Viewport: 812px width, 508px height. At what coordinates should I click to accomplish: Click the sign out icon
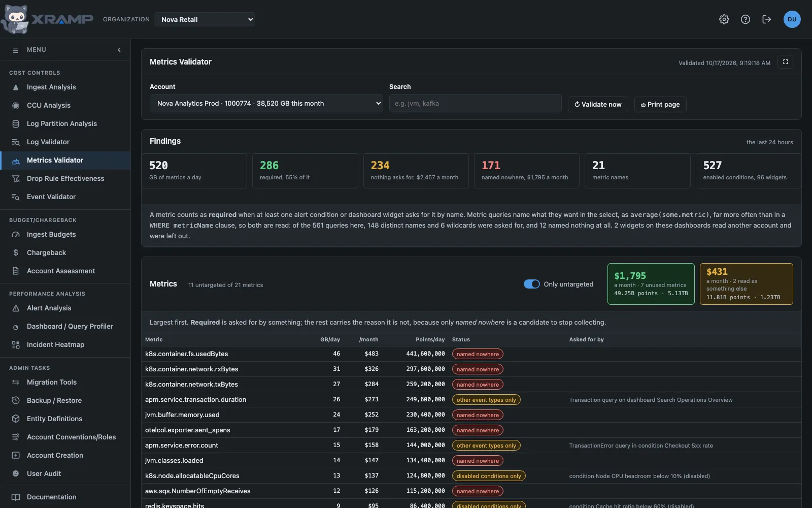tap(767, 19)
